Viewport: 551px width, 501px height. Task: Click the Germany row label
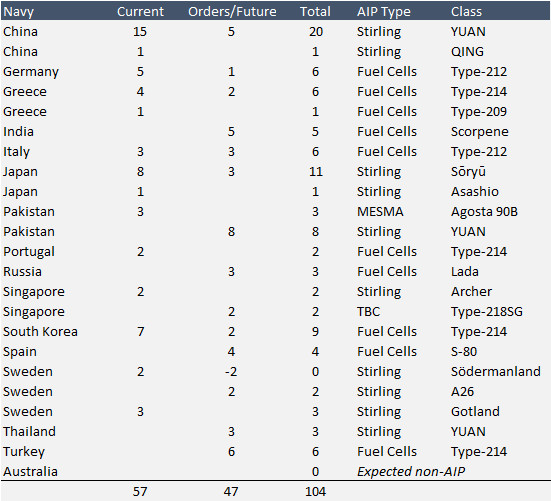31,72
